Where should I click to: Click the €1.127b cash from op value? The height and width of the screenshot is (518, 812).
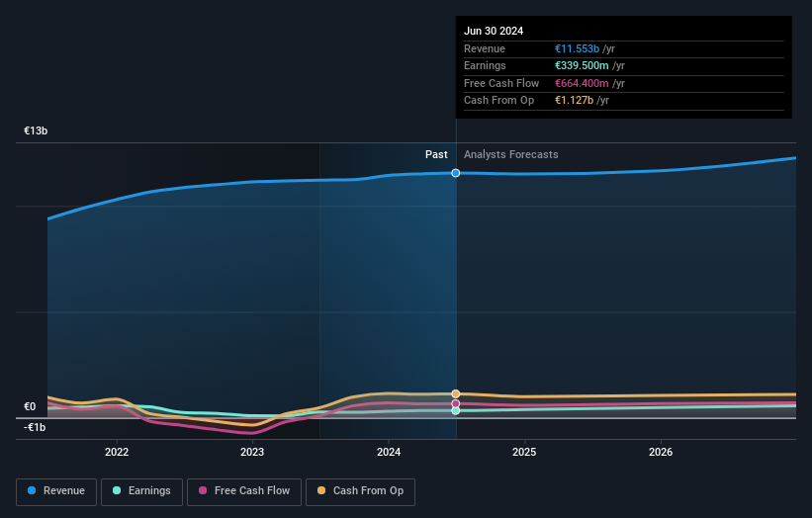coord(574,101)
